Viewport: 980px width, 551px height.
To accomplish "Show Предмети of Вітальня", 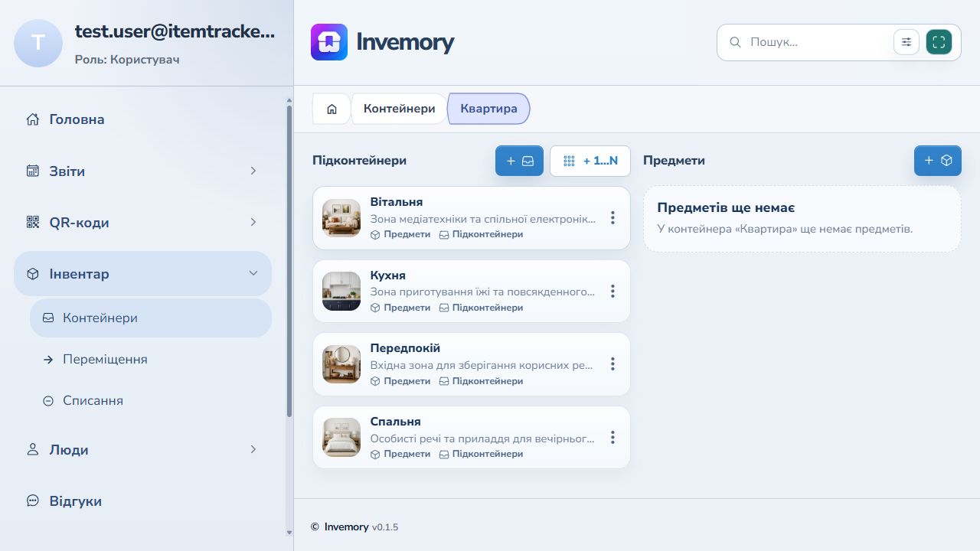I will click(400, 234).
